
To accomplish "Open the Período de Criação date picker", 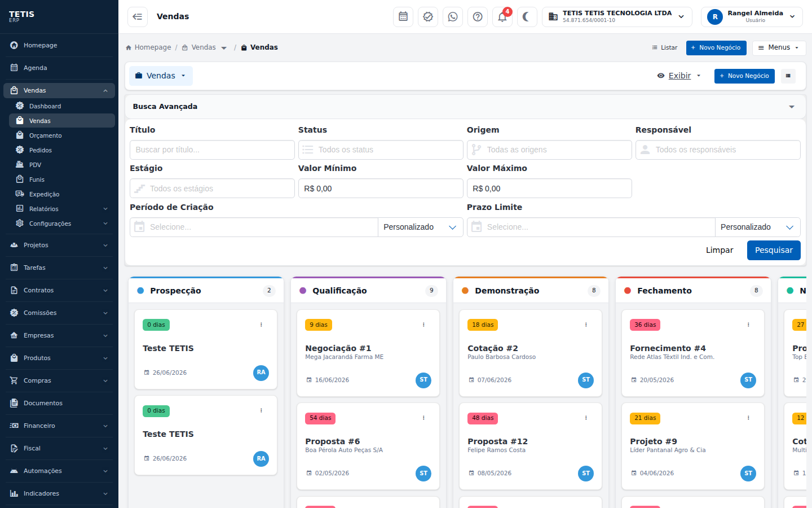I will coord(254,227).
